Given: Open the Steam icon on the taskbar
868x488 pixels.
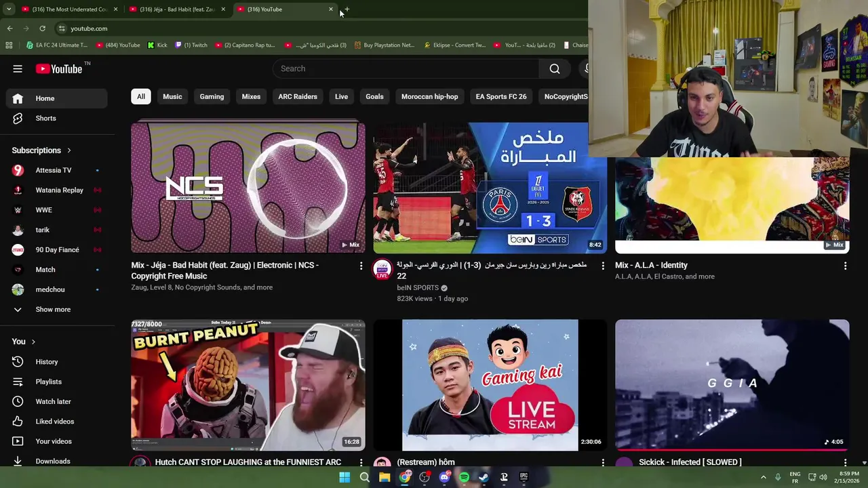Looking at the screenshot, I should [484, 477].
